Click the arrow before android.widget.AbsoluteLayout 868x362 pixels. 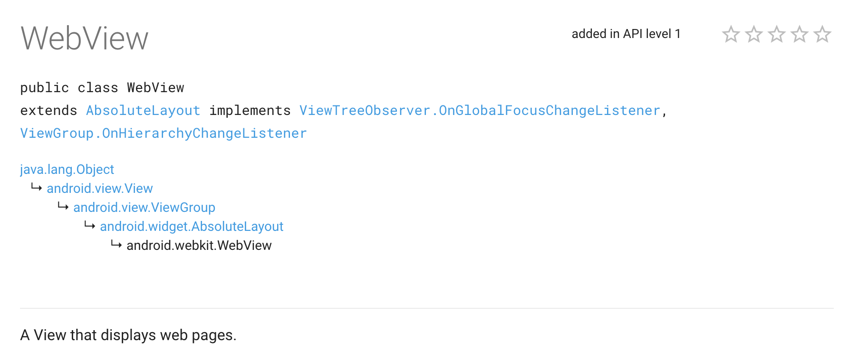coord(90,225)
